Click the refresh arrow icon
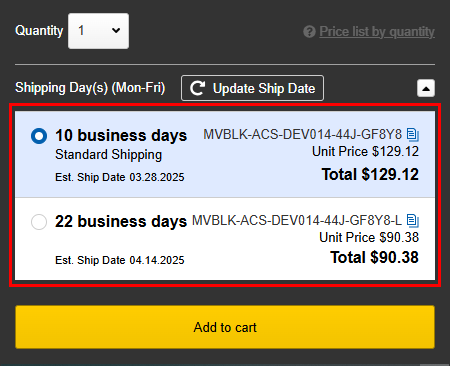This screenshot has height=366, width=450. (x=197, y=88)
